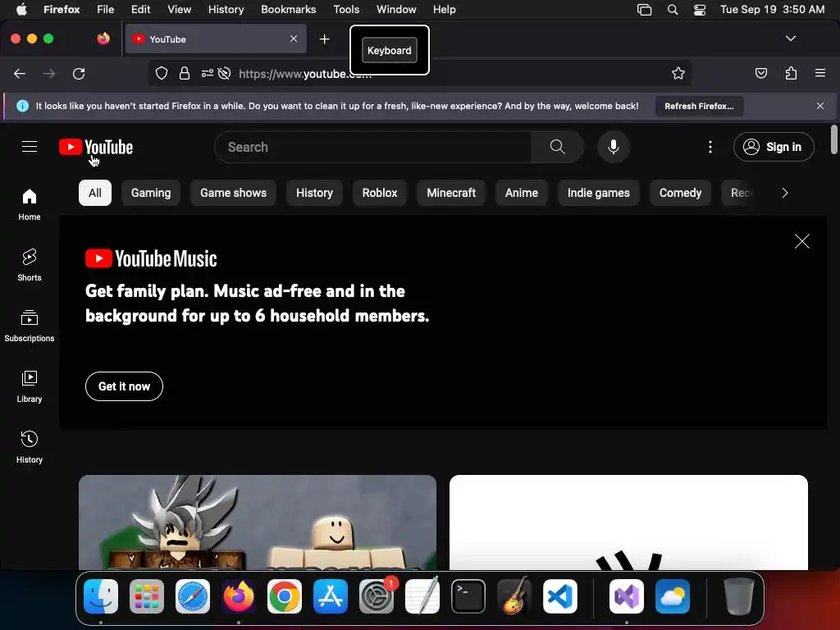Select the All filter chip
This screenshot has height=630, width=840.
(95, 193)
